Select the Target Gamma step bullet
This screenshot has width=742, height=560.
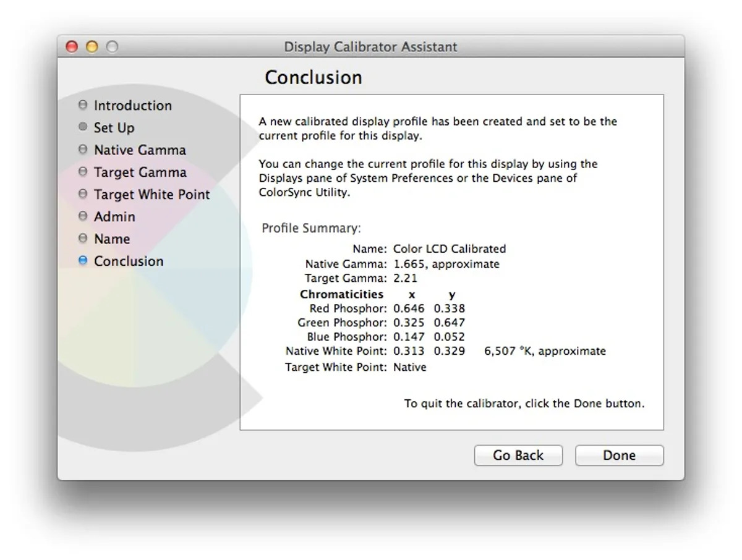(x=83, y=172)
